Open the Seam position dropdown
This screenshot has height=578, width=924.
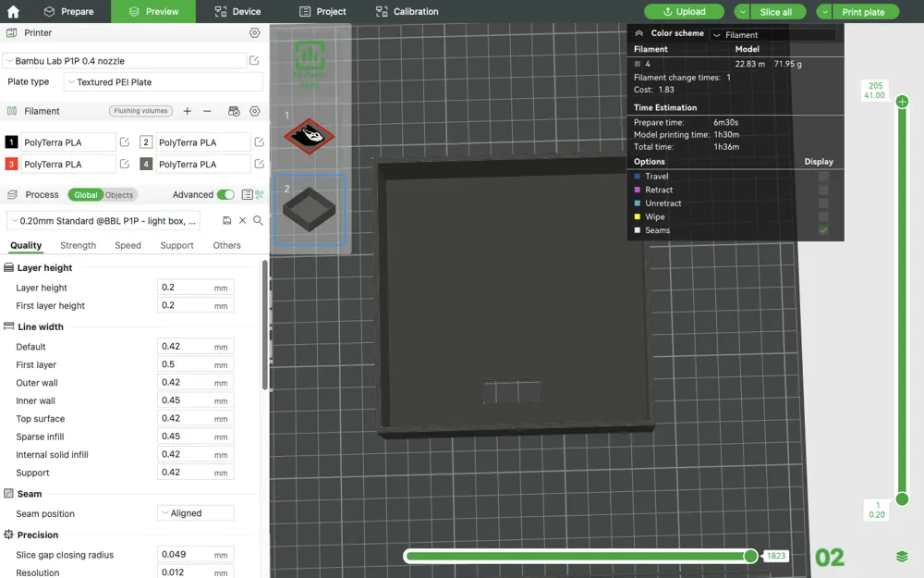tap(195, 513)
